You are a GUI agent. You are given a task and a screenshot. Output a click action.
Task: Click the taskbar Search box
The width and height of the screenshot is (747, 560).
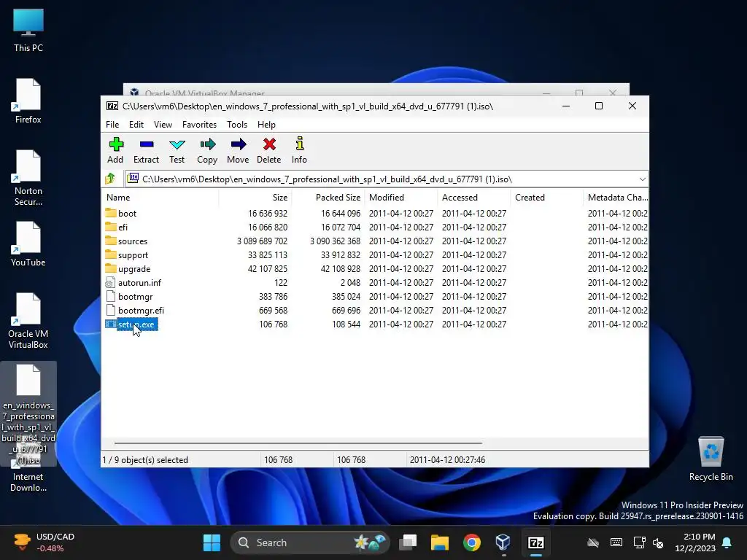click(309, 542)
